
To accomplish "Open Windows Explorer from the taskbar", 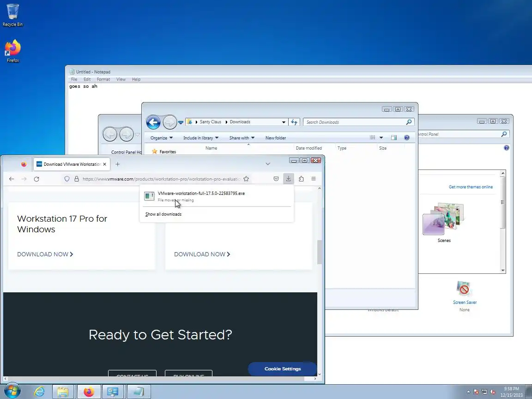I will [63, 392].
